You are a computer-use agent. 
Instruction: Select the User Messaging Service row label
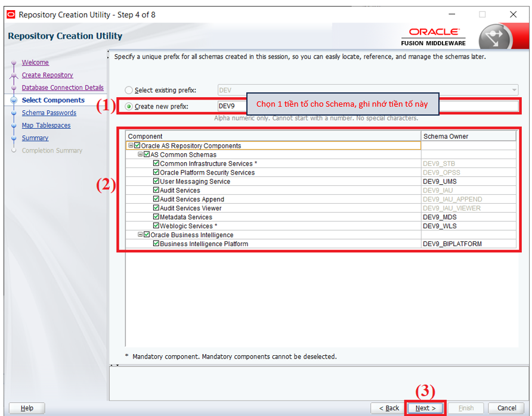195,181
